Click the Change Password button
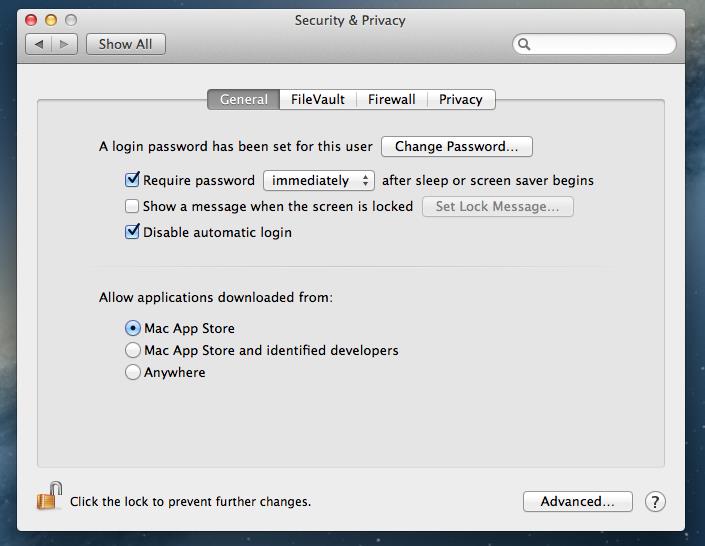 click(x=457, y=147)
